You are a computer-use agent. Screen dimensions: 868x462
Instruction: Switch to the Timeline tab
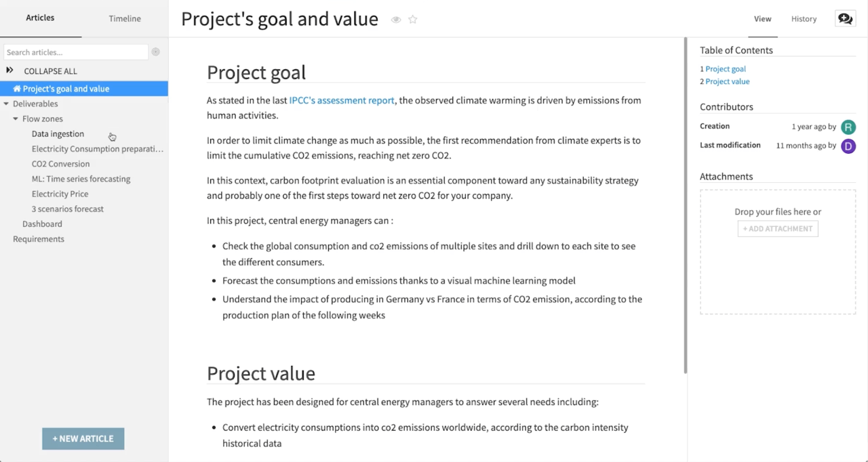124,18
